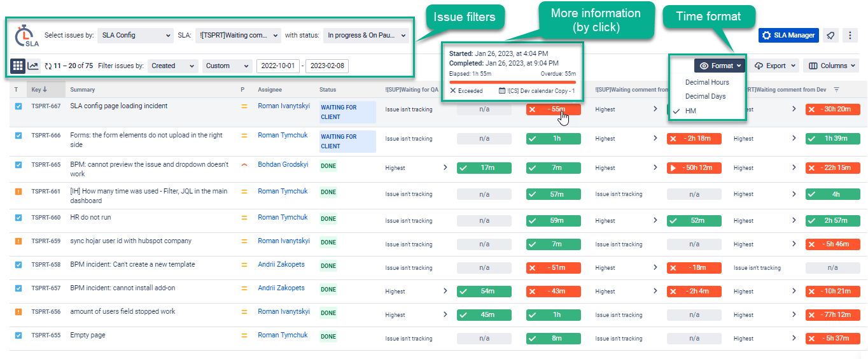
Task: Click the - 5h 46m SLA cell
Action: [832, 244]
